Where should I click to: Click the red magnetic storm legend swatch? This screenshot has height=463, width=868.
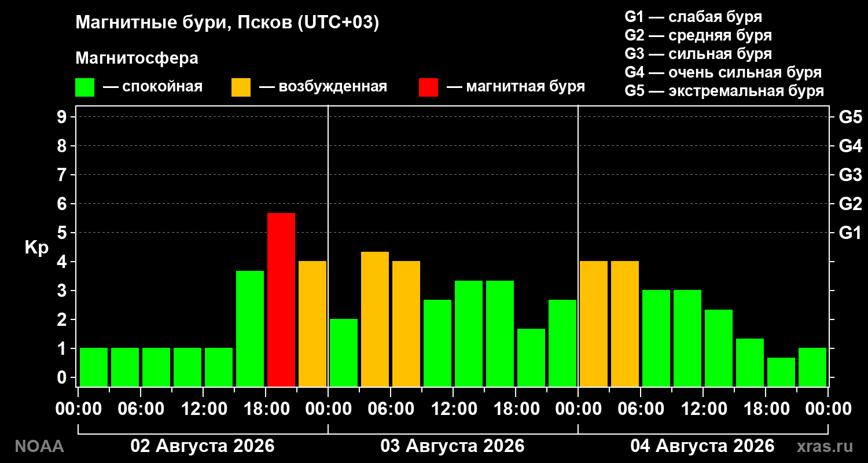(428, 87)
